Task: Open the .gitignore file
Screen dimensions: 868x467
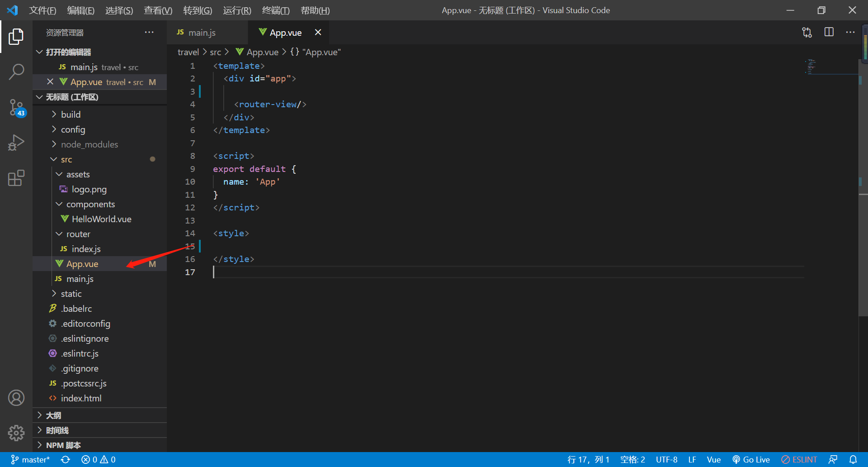Action: [99, 368]
